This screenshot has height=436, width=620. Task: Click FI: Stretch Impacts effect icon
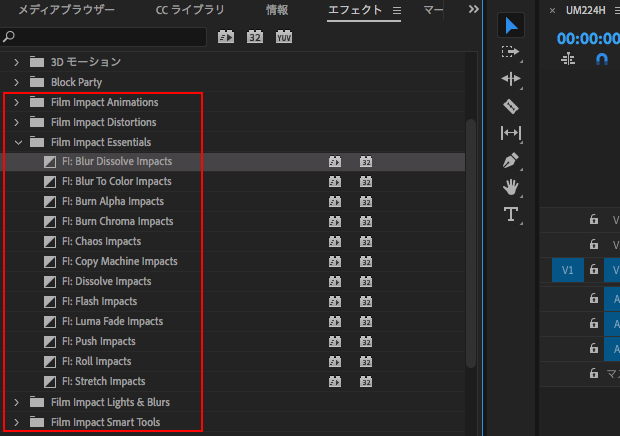[x=50, y=381]
